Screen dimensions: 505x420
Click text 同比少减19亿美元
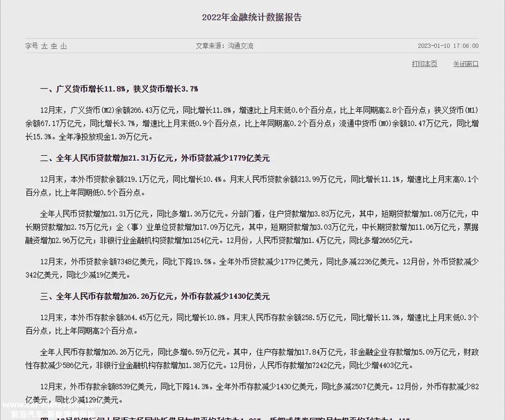[x=96, y=275]
